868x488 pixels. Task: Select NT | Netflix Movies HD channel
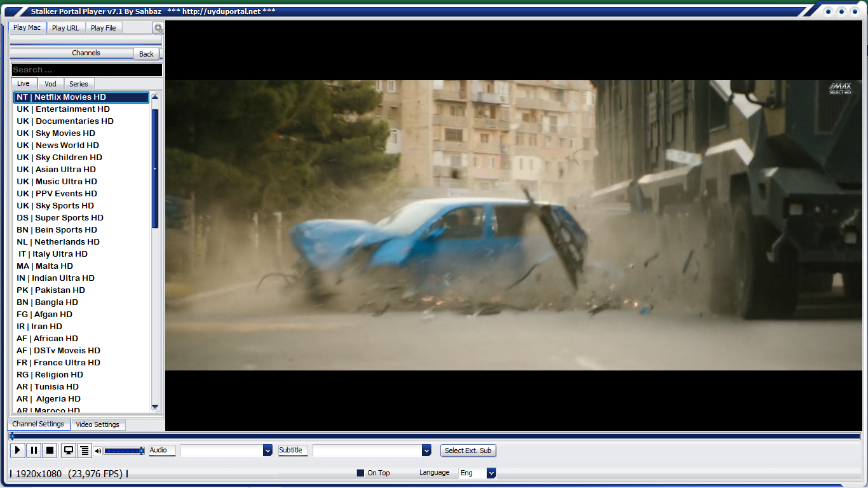pyautogui.click(x=81, y=97)
